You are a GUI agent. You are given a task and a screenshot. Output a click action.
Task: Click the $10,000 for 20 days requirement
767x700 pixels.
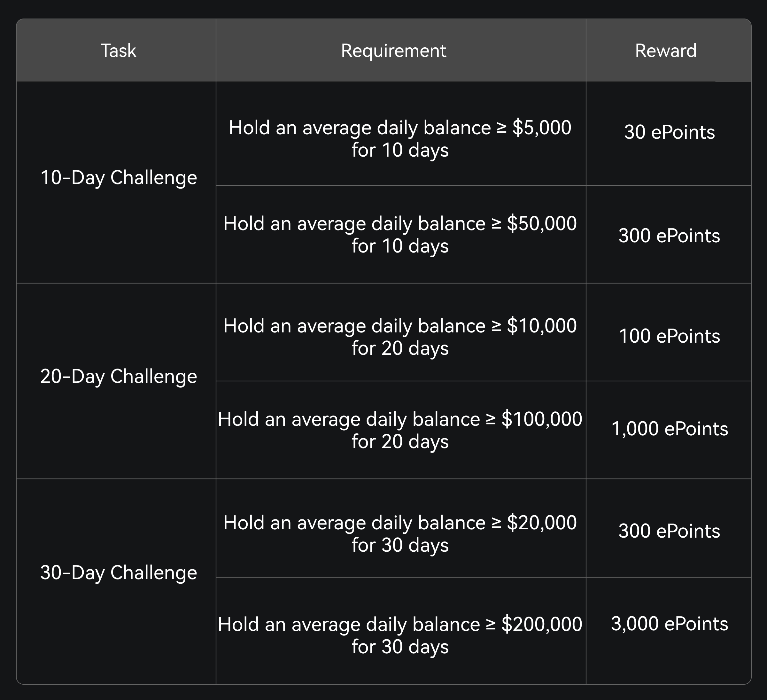pos(400,337)
